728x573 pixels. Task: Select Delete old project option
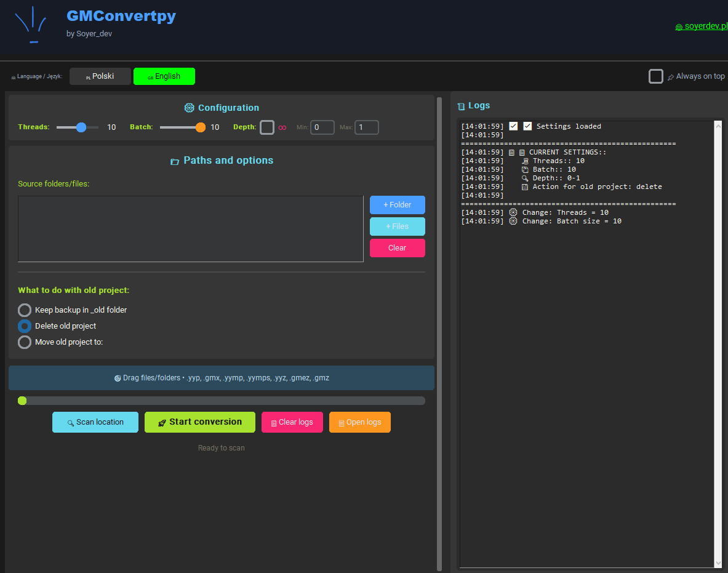(x=25, y=326)
